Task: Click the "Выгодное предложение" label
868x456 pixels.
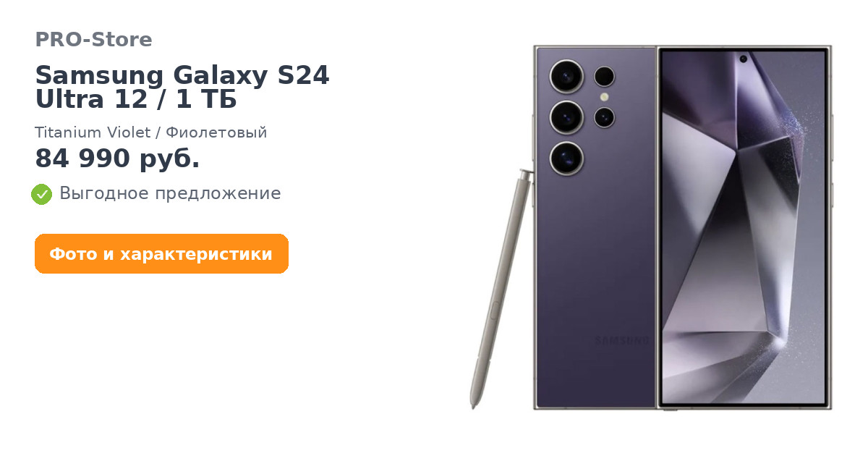Action: 170,194
